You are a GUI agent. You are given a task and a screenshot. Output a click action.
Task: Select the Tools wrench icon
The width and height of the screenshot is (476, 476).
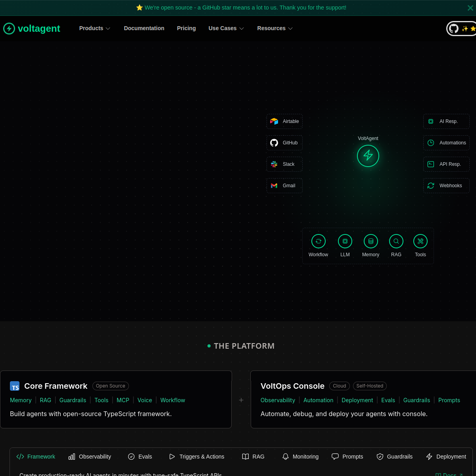[420, 241]
